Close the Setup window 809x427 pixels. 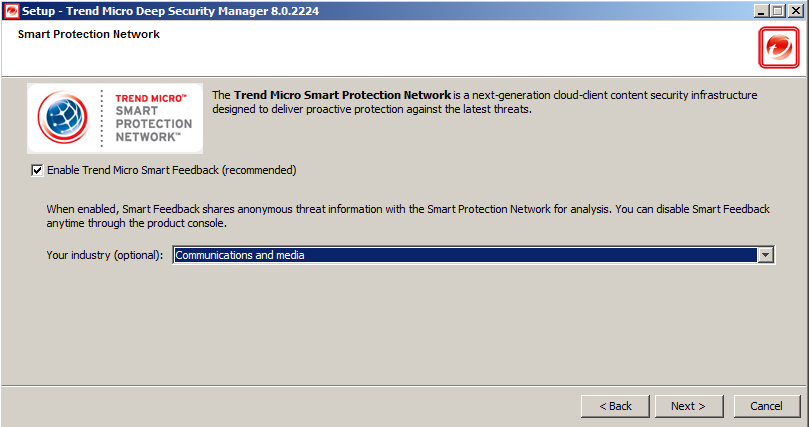tap(796, 9)
